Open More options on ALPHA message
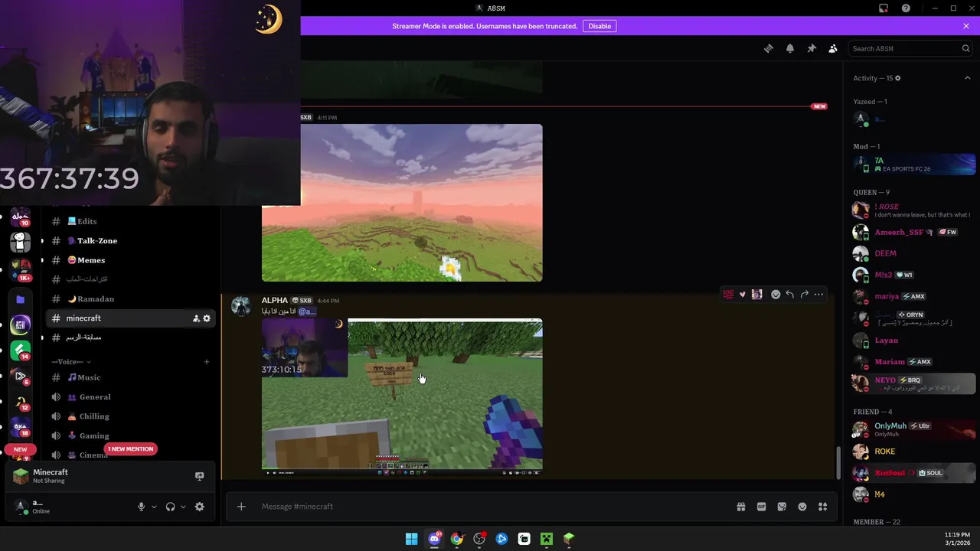Viewport: 980px width, 551px height. pos(819,294)
